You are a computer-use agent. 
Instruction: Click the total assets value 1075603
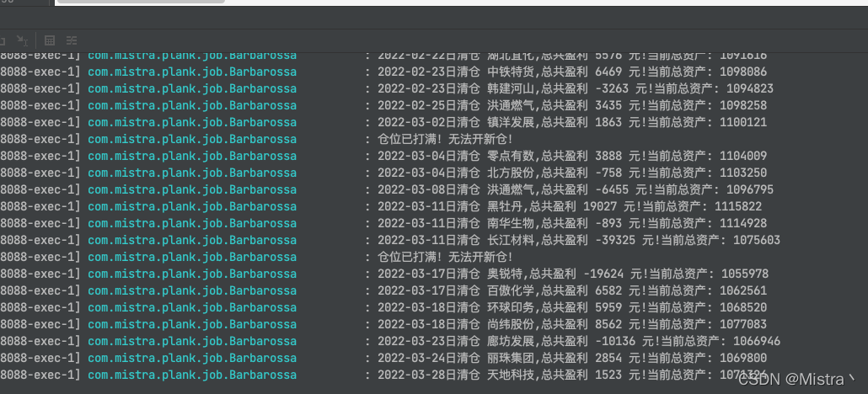[757, 240]
